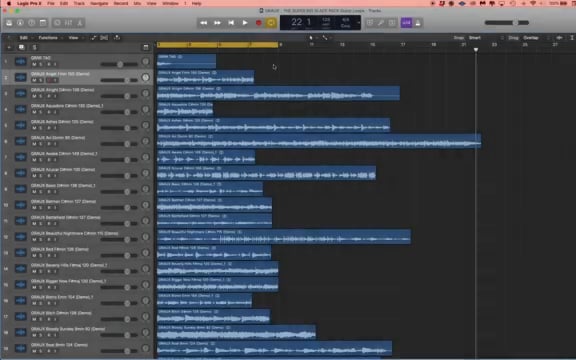The image size is (576, 360).
Task: Select the audio region on track 11 Battlefield
Action: click(x=215, y=220)
